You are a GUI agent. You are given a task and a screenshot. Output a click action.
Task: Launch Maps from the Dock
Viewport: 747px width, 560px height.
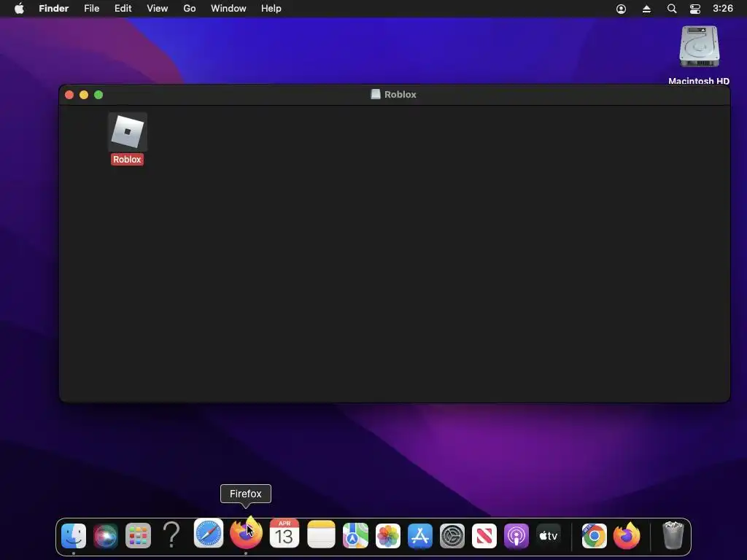(355, 535)
